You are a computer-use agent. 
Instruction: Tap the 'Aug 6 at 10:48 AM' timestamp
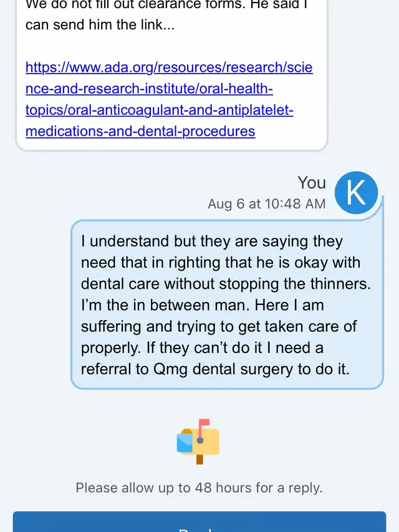pos(266,204)
